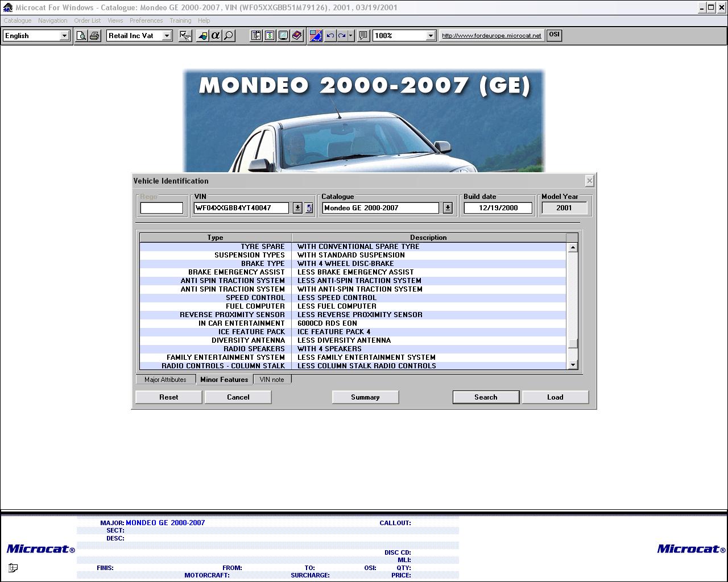Expand the Retail Inc Vat price dropdown
The image size is (728, 582).
[x=167, y=36]
